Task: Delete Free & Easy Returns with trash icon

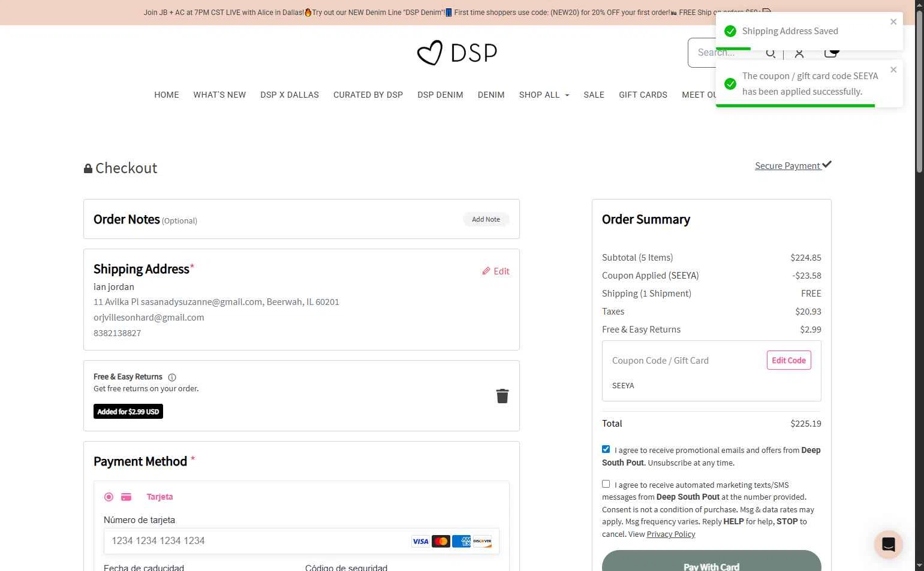Action: click(x=502, y=395)
